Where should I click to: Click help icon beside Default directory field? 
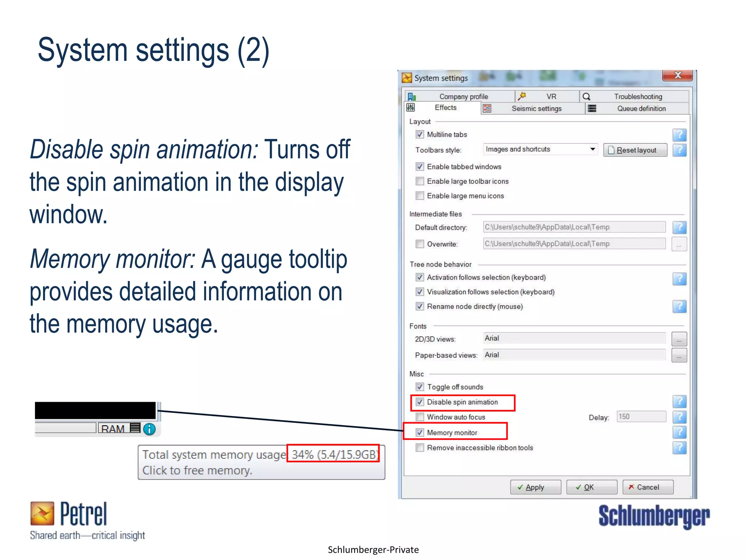tap(679, 227)
